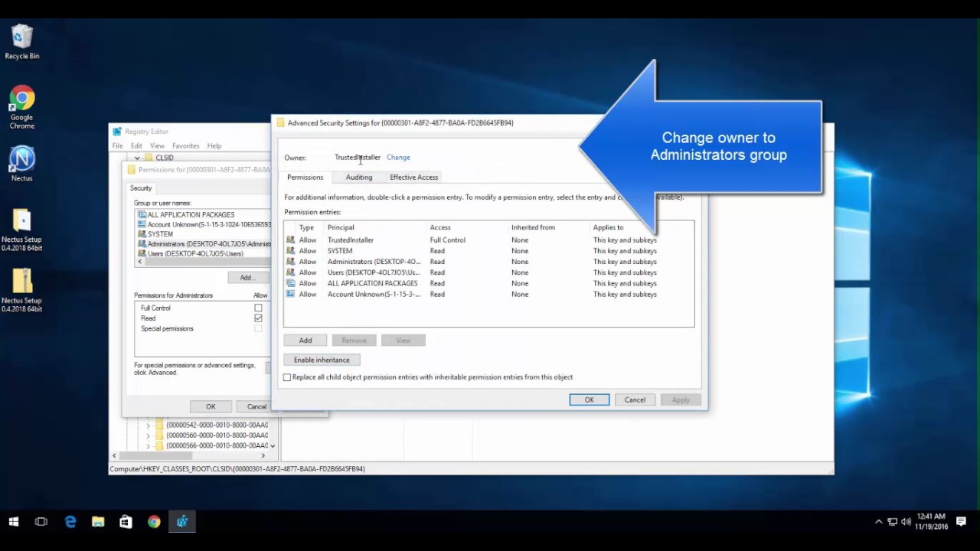Sort by Inherited from column header
Screen dimensions: 980x551
(549, 227)
